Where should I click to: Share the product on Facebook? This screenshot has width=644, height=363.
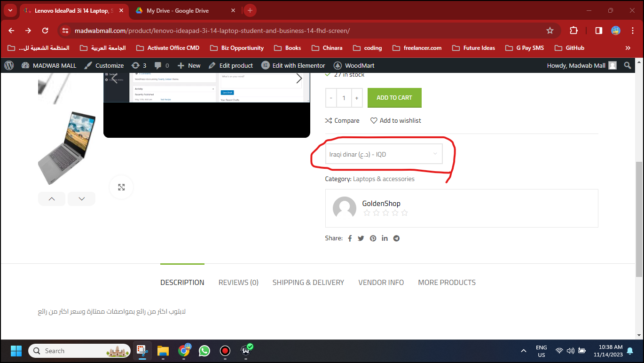pyautogui.click(x=350, y=238)
